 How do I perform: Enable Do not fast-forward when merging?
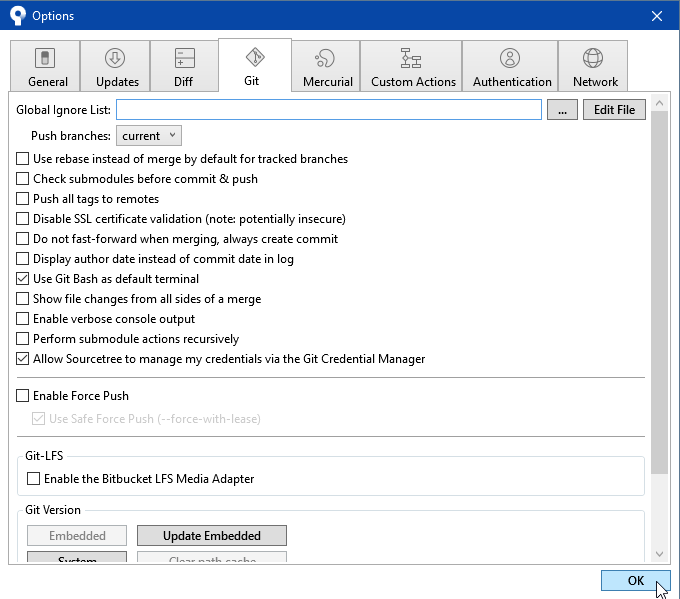(23, 239)
